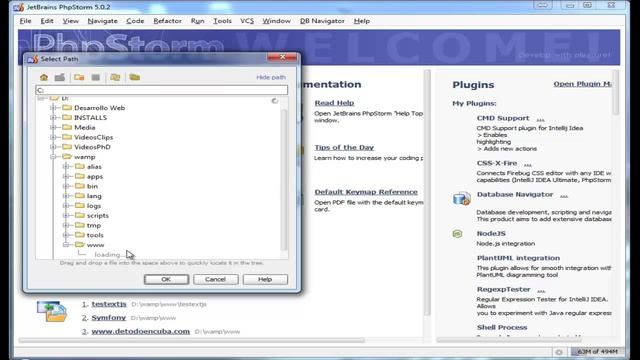
Task: Toggle show hidden files folder icon
Action: pyautogui.click(x=135, y=77)
